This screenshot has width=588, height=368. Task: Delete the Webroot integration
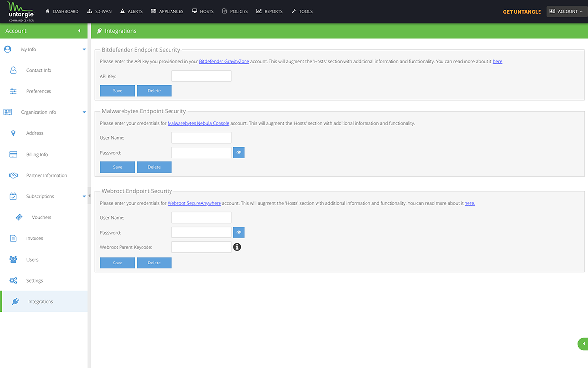(x=154, y=263)
